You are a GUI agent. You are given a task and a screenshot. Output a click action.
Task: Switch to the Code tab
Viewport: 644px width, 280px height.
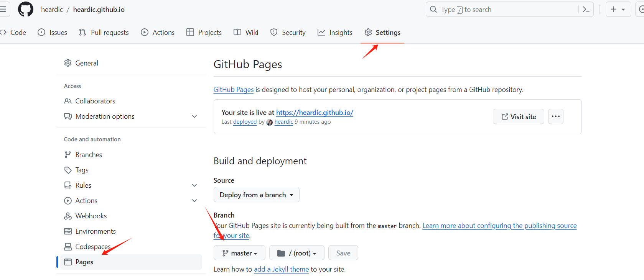tap(13, 32)
